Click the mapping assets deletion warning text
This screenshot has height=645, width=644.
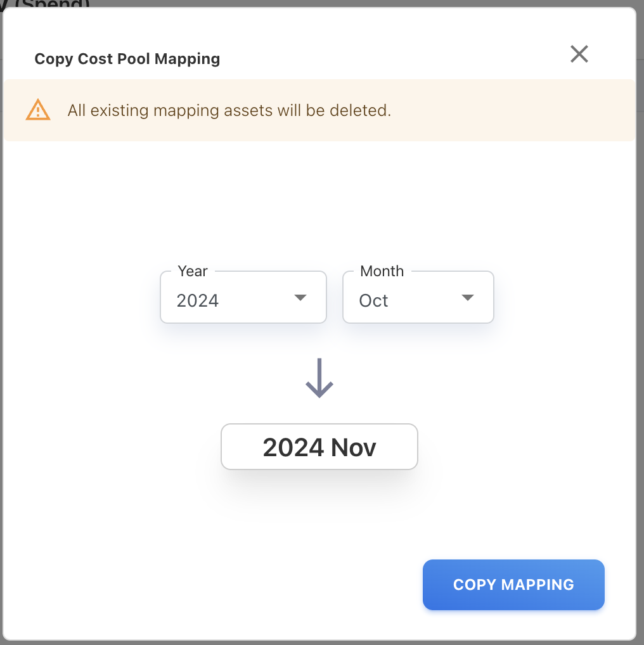click(x=229, y=110)
